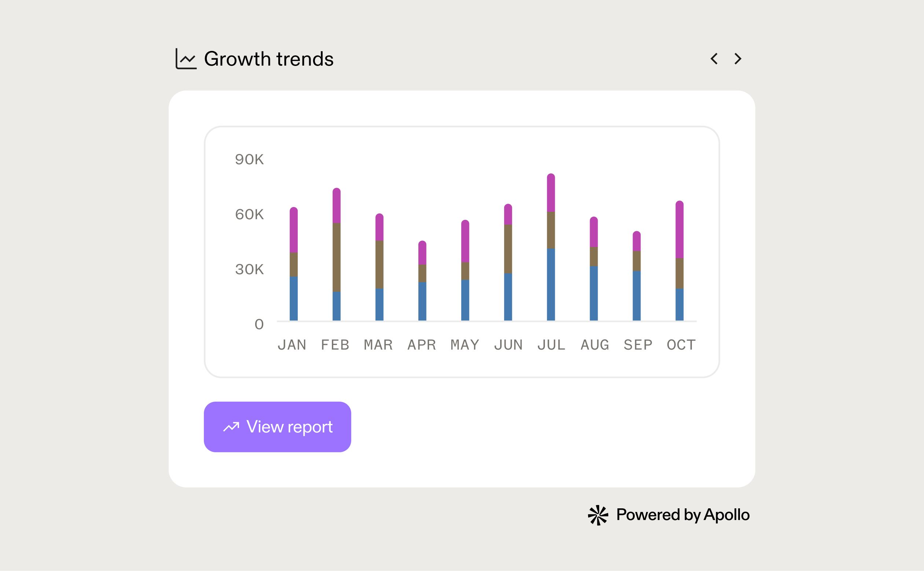
Task: Select the Apollo logo icon
Action: (x=599, y=515)
